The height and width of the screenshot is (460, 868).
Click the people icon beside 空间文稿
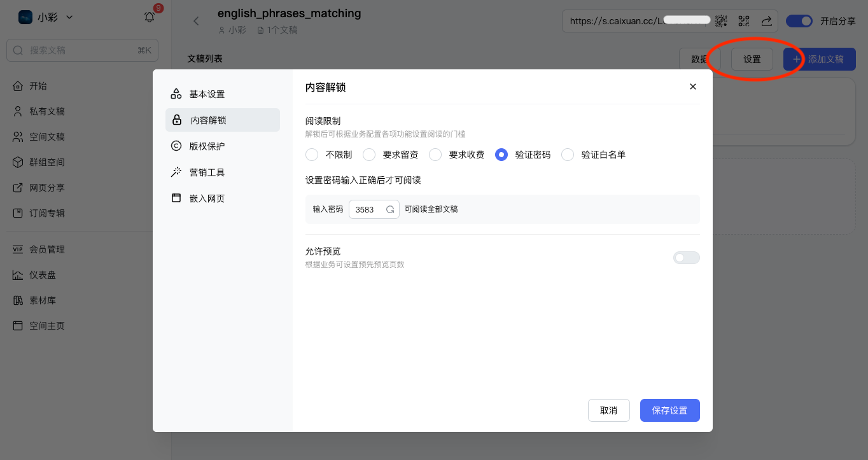click(x=18, y=137)
